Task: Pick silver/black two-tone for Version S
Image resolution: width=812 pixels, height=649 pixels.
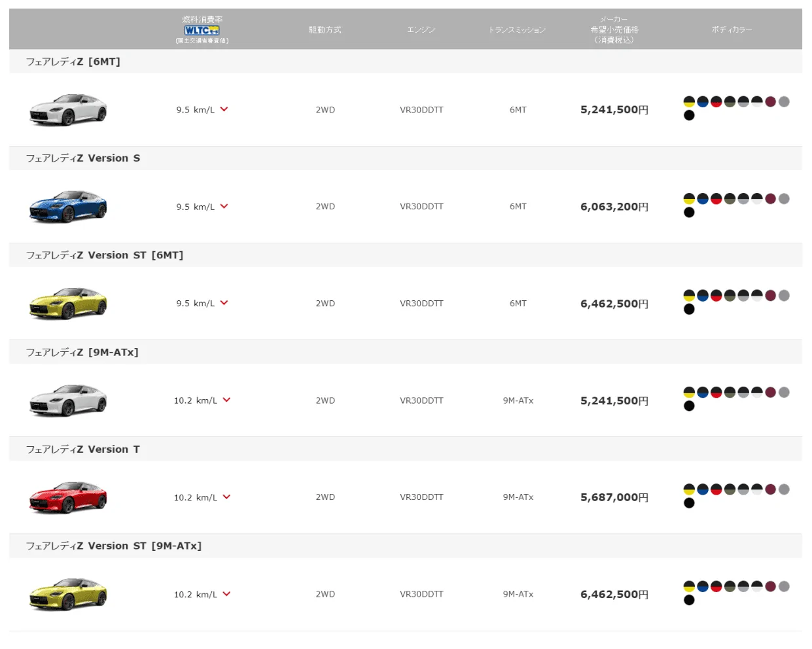Action: pyautogui.click(x=743, y=198)
